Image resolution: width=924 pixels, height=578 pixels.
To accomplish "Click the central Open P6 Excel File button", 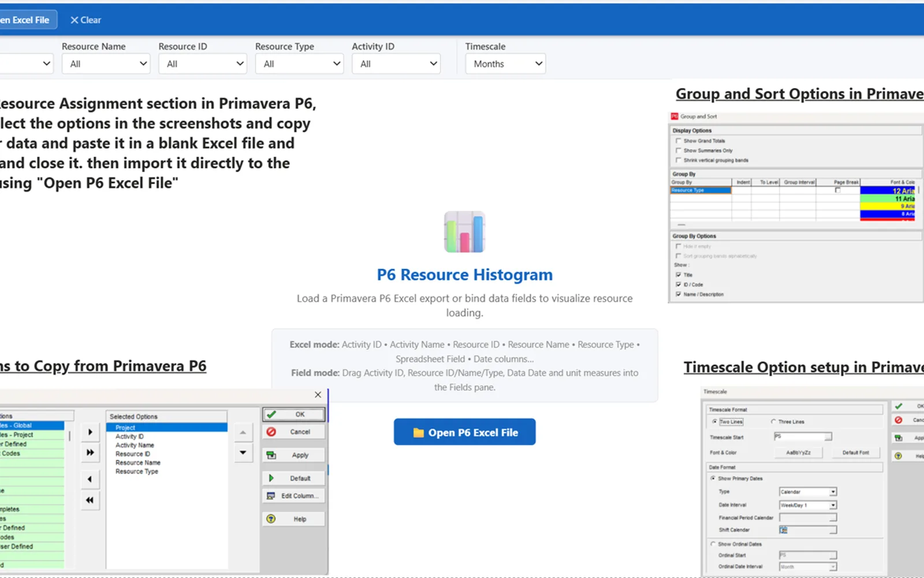I will (465, 432).
